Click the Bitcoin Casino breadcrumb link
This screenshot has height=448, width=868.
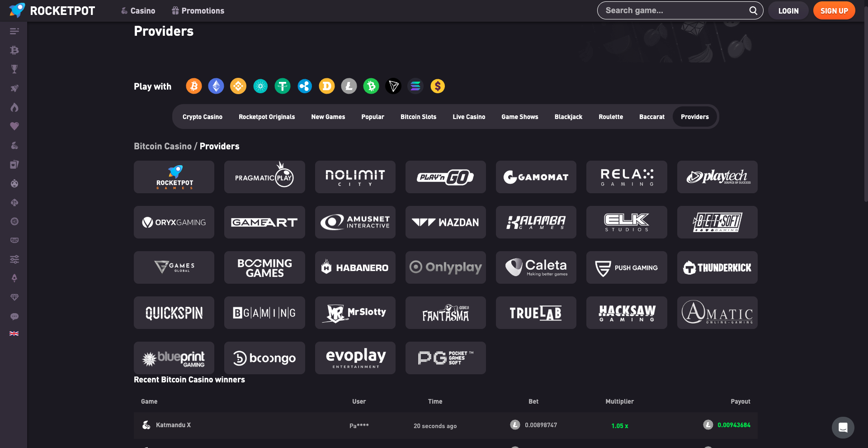[163, 146]
